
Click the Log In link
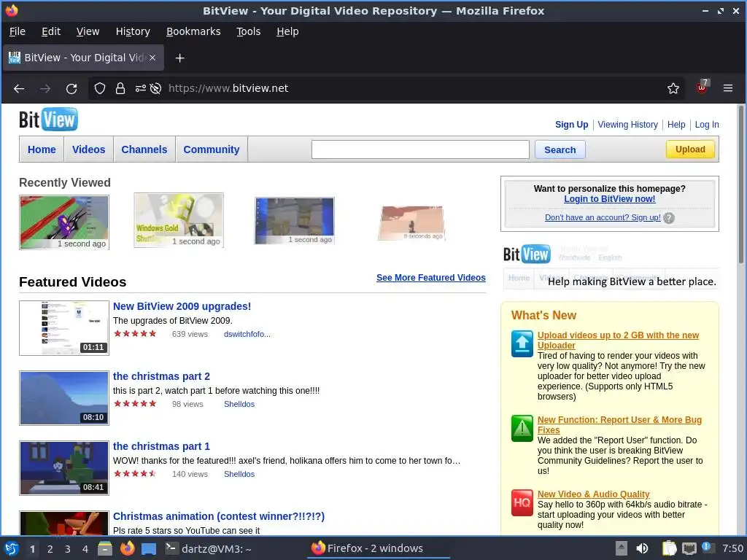(706, 125)
